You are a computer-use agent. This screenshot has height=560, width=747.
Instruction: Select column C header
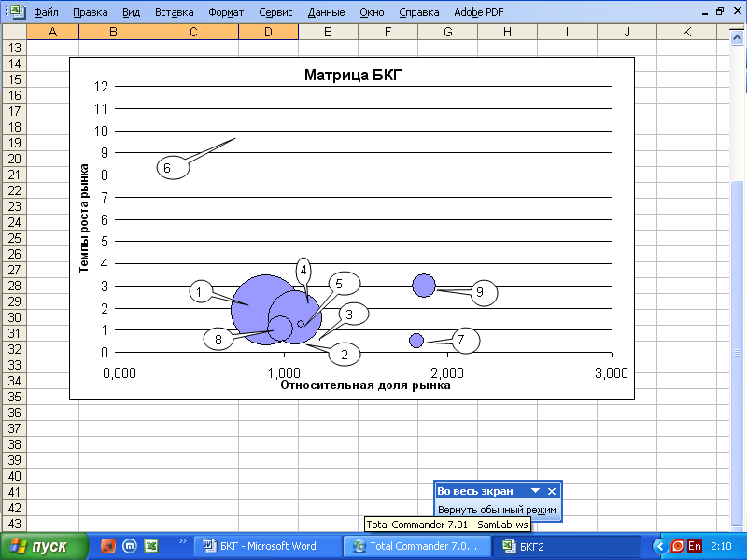(x=193, y=32)
